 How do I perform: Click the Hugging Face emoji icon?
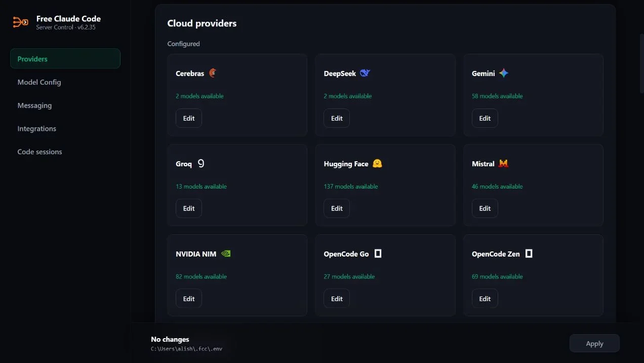377,163
